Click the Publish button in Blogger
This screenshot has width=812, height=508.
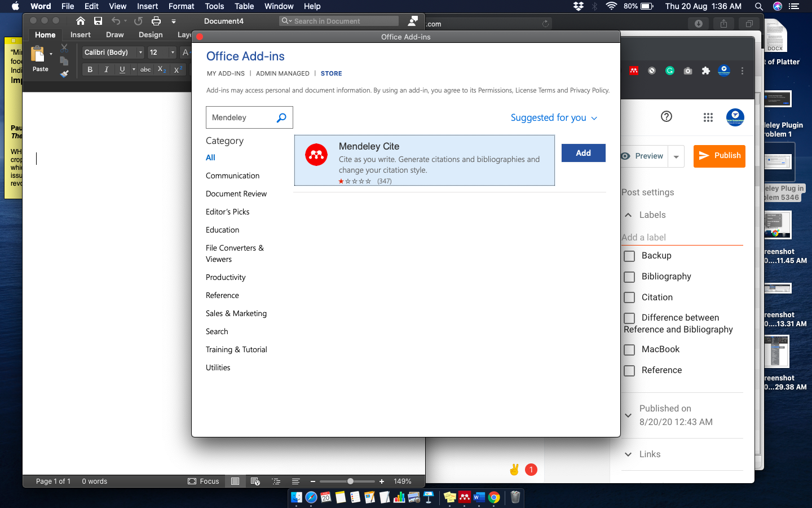720,156
